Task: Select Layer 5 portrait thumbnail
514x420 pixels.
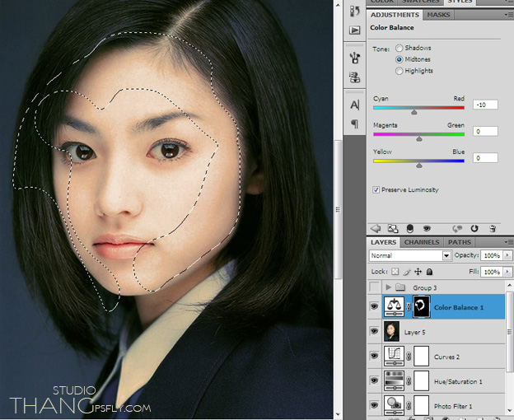Action: coord(392,331)
